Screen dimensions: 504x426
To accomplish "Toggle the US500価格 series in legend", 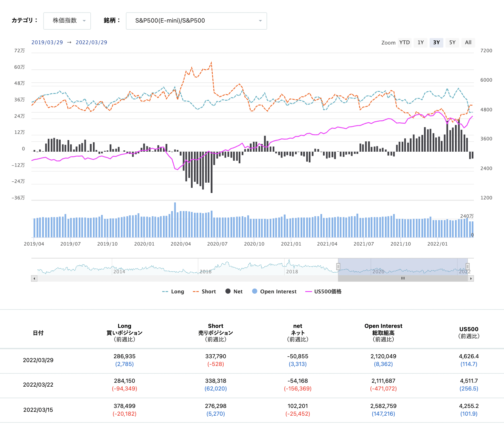I will point(323,291).
